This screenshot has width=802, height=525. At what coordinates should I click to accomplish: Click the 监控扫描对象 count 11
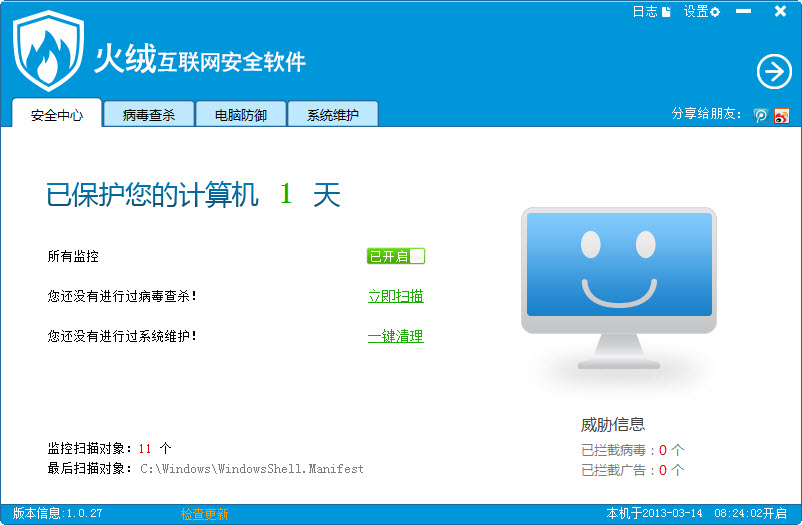click(145, 449)
